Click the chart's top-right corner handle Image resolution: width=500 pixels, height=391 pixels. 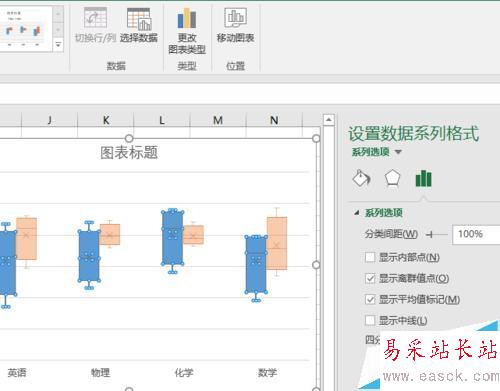click(316, 138)
